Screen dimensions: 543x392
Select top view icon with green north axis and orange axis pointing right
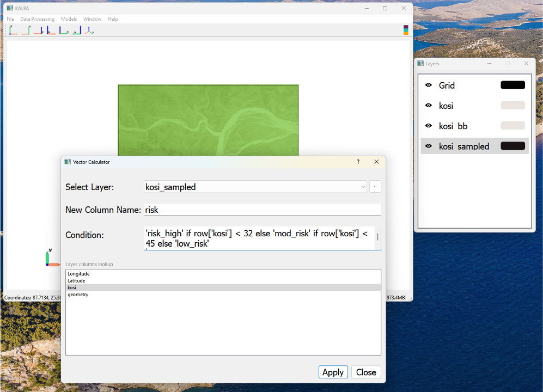pyautogui.click(x=13, y=30)
